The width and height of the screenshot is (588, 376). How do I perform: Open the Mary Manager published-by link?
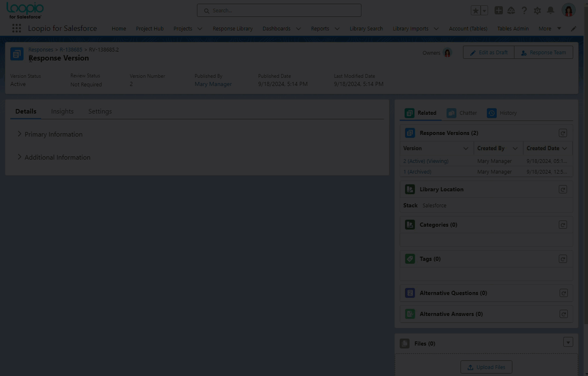pos(213,84)
